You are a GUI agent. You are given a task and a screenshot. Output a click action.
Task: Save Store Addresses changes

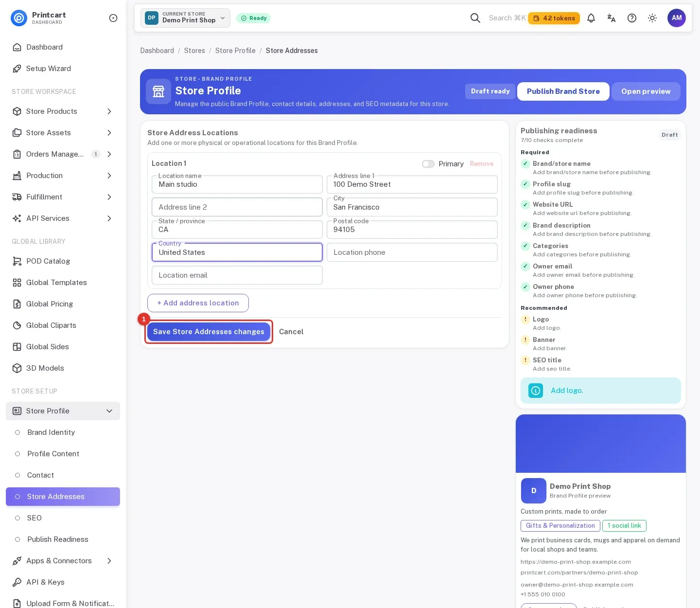(x=209, y=332)
